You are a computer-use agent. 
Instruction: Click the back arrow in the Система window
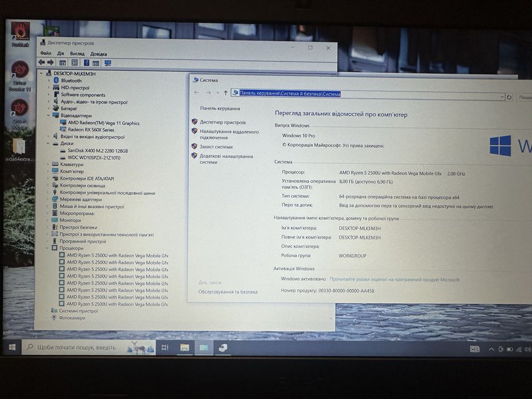pyautogui.click(x=197, y=92)
